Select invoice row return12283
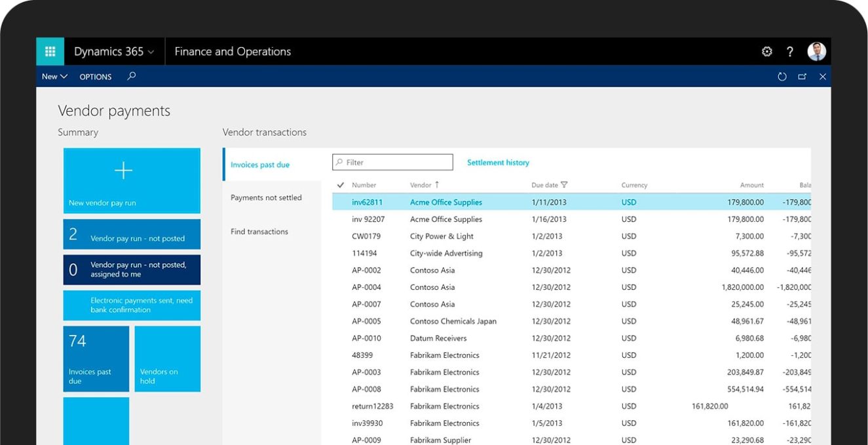868x445 pixels. pyautogui.click(x=571, y=406)
